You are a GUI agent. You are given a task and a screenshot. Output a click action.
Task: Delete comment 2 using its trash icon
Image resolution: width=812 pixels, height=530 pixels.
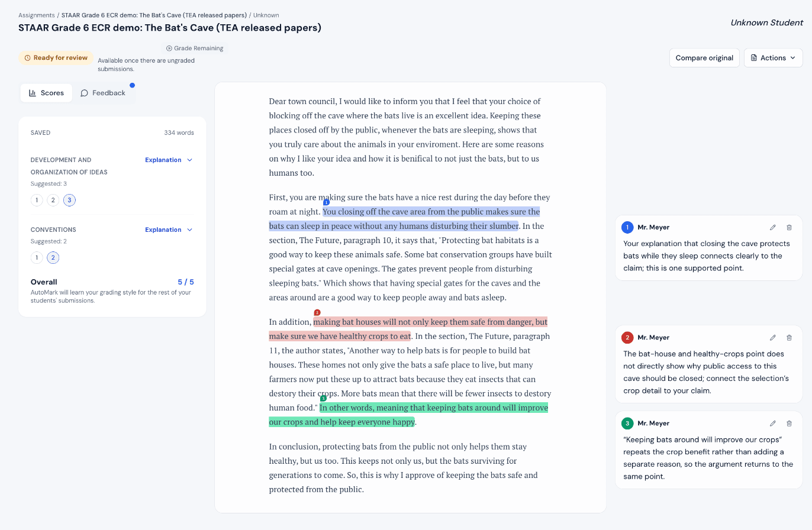(x=789, y=338)
